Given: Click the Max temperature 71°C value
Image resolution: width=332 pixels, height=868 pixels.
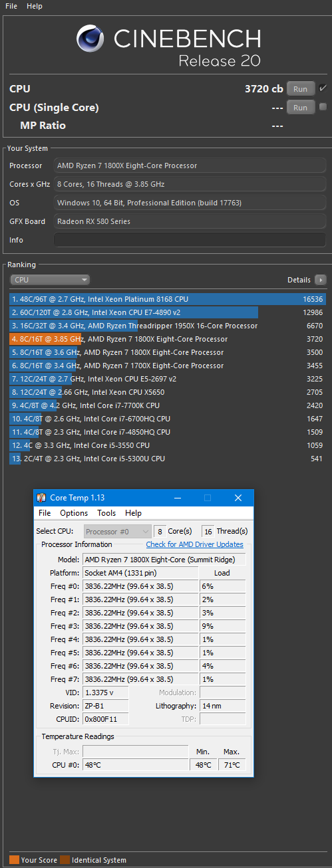Looking at the screenshot, I should click(x=232, y=765).
